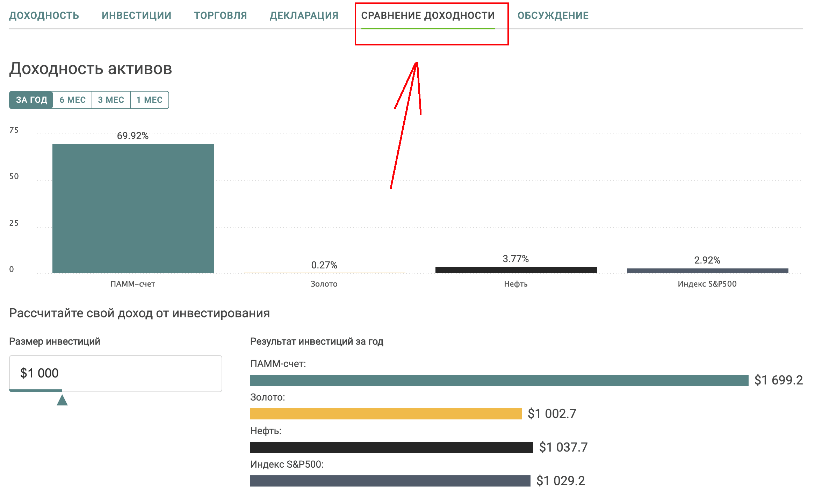The height and width of the screenshot is (504, 815).
Task: Click the Индекс S&P500 bar in the chart
Action: [x=707, y=271]
